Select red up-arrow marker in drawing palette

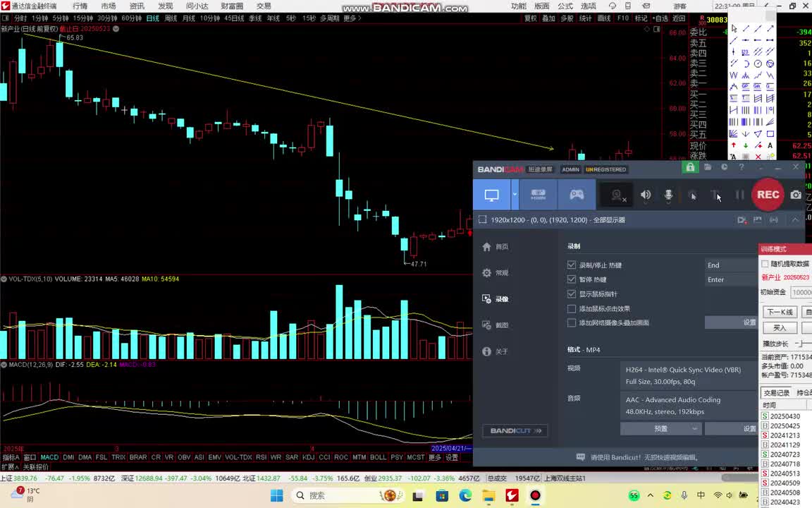(x=734, y=145)
